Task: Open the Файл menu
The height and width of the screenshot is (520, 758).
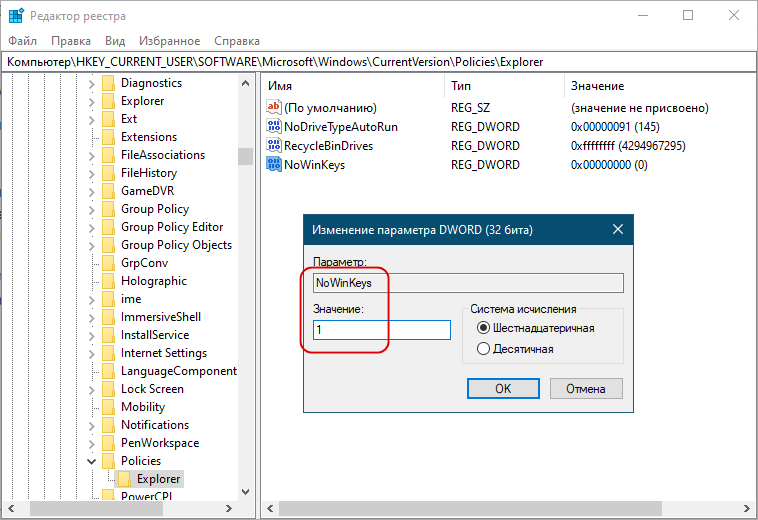Action: click(22, 41)
